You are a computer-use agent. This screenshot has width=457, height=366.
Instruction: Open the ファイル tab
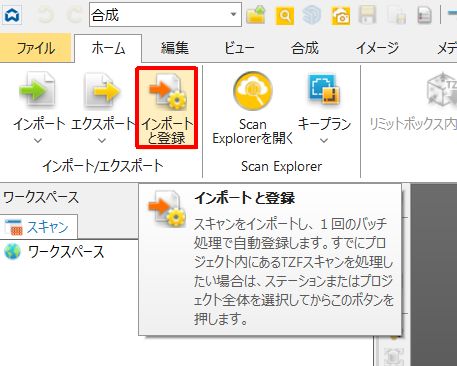click(x=36, y=48)
